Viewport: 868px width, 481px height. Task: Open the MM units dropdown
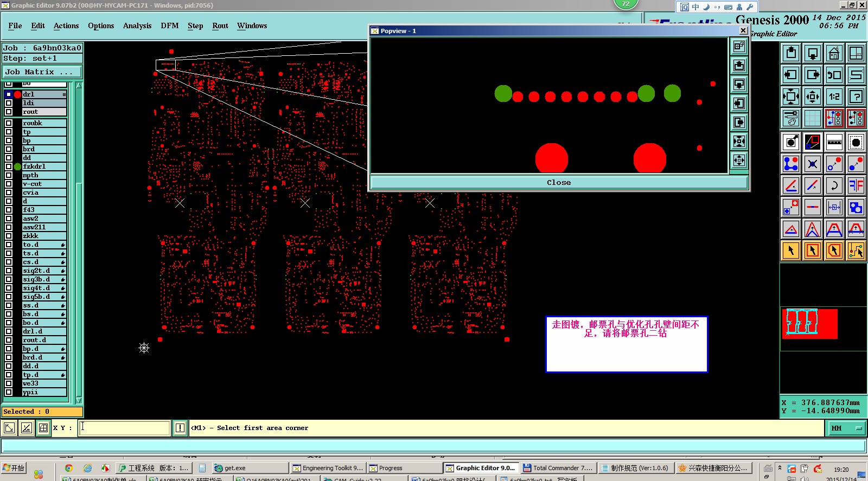(x=846, y=428)
